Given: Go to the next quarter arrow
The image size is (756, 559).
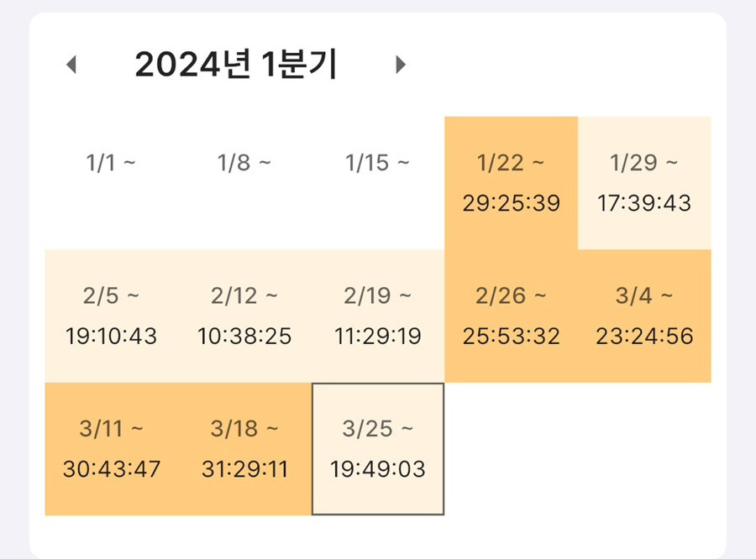Looking at the screenshot, I should tap(401, 65).
